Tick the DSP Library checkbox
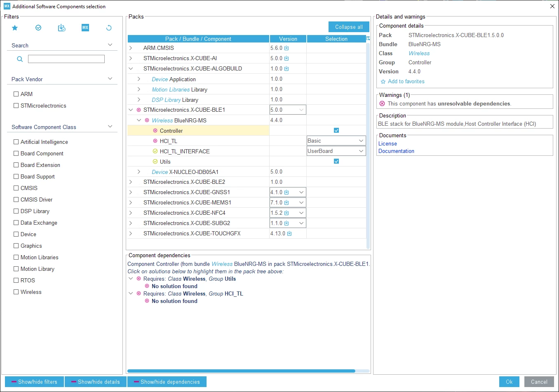The image size is (559, 392). point(16,211)
